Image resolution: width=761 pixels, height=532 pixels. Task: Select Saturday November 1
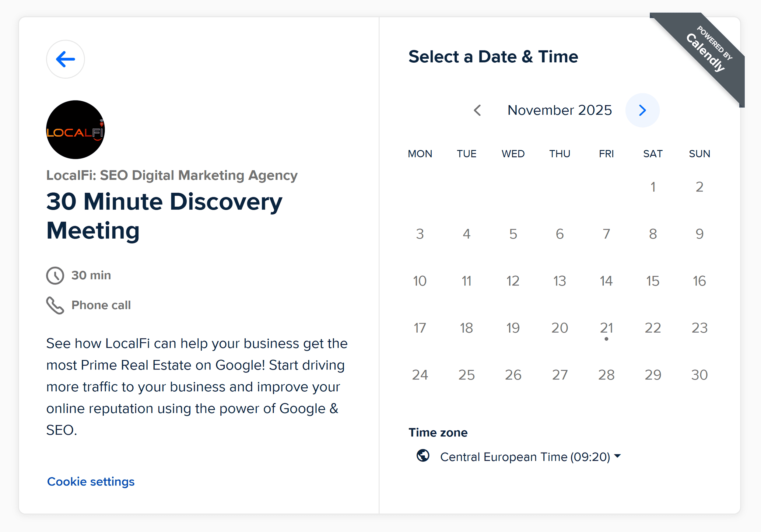click(x=653, y=187)
